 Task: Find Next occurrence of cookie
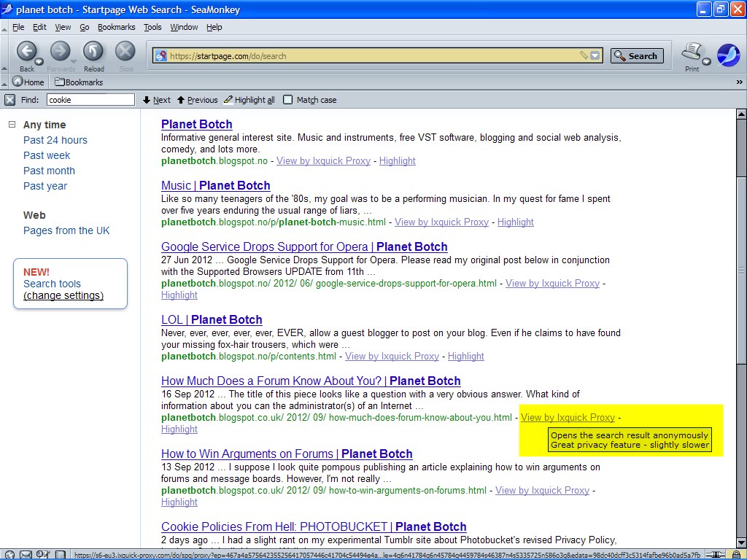pos(156,100)
